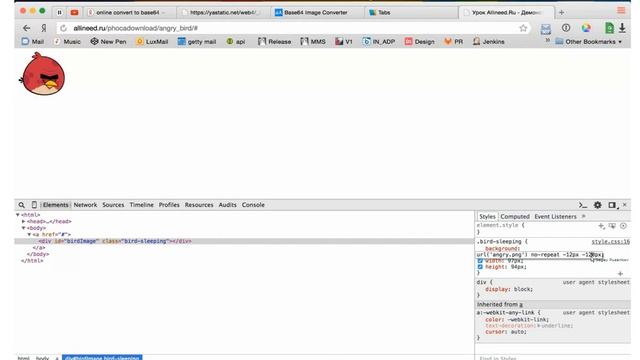Bookmark this page with the star icon

click(x=523, y=28)
